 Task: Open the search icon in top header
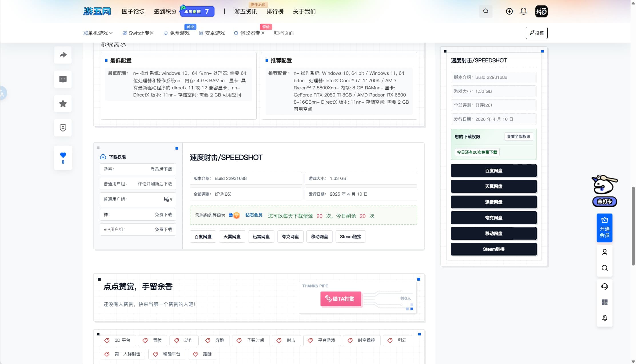point(486,11)
